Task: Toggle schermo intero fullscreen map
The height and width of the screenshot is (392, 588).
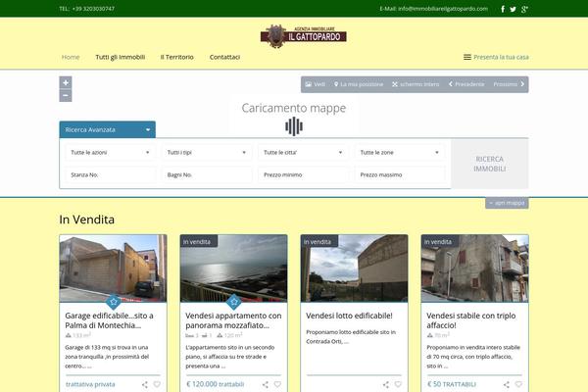Action: tap(416, 84)
